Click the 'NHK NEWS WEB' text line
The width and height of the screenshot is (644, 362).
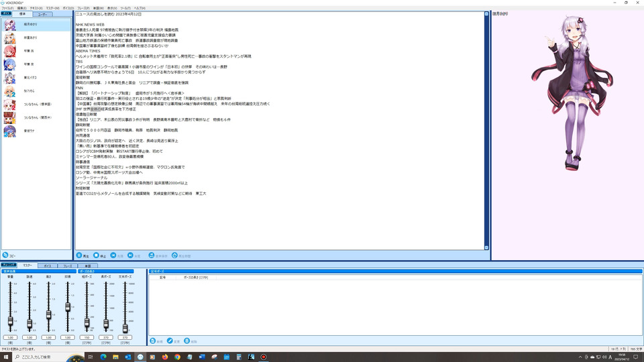90,25
